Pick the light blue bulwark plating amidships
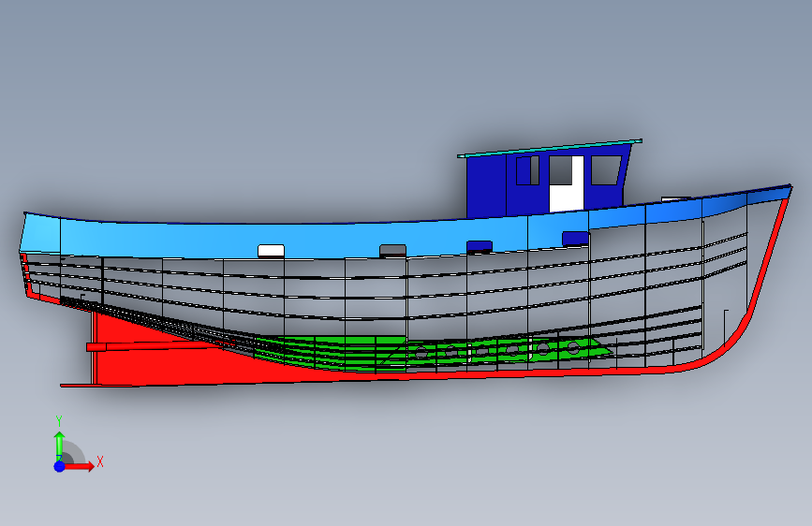 [x=332, y=240]
